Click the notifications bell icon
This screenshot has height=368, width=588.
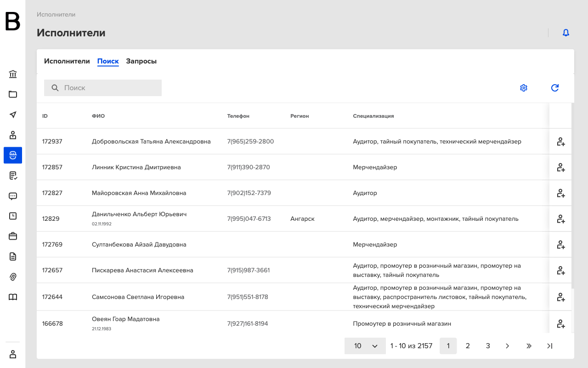(566, 33)
